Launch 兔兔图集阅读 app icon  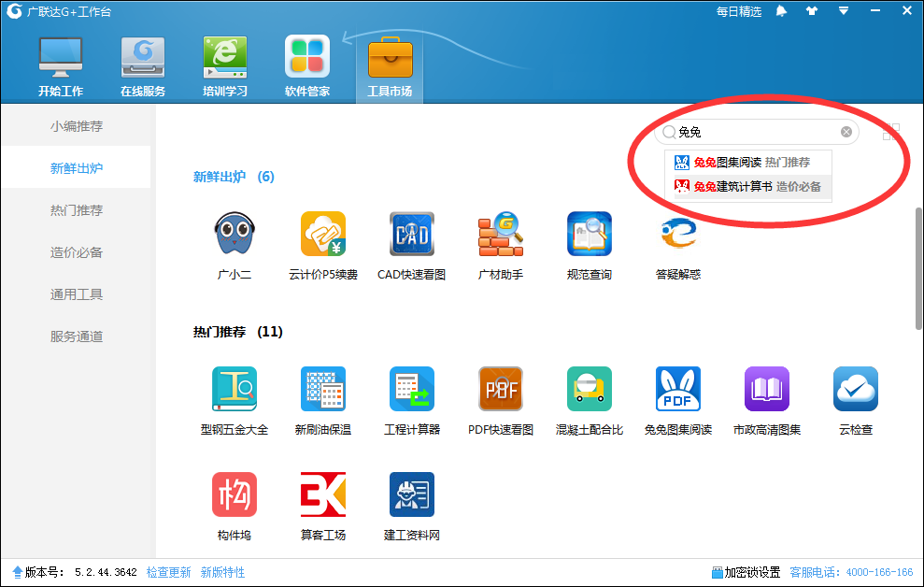[x=678, y=389]
